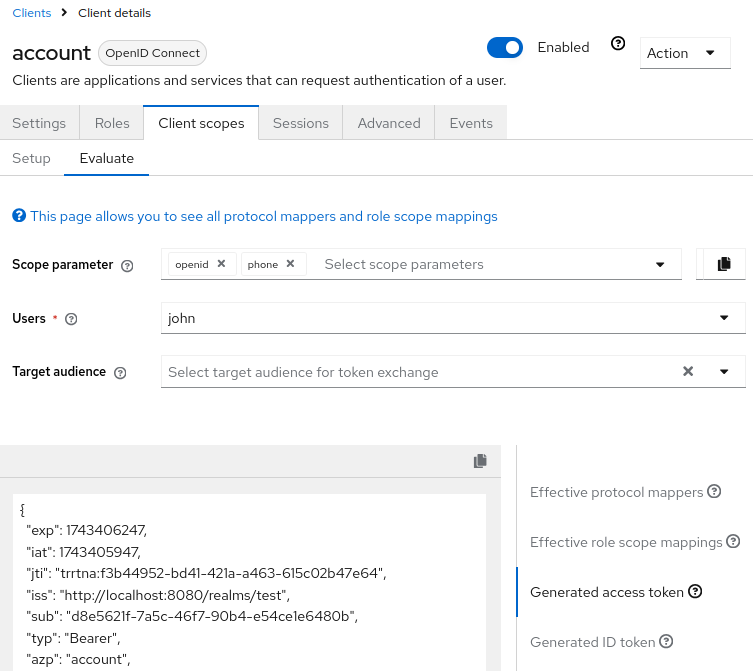Show help for the Users field
The image size is (753, 671).
[x=71, y=319]
